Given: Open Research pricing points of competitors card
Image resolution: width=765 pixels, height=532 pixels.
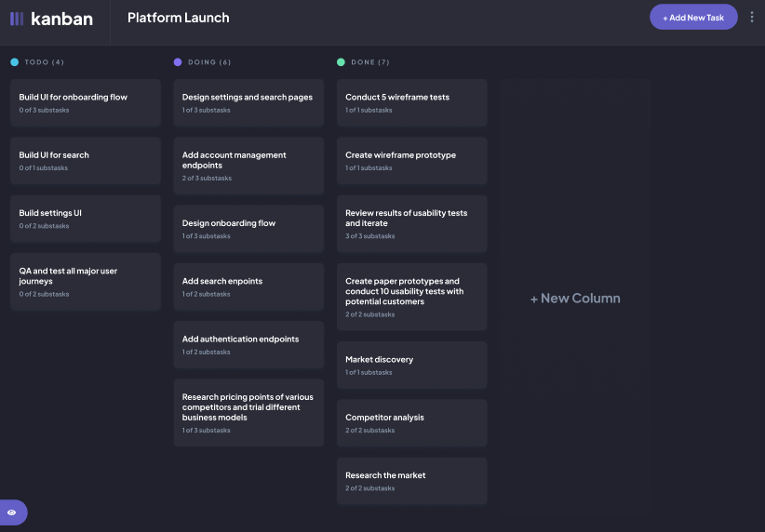Looking at the screenshot, I should point(248,413).
